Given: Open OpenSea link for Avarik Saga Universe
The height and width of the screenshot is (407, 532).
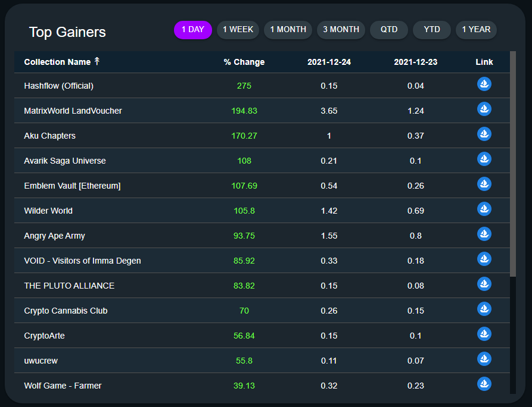Looking at the screenshot, I should click(484, 159).
